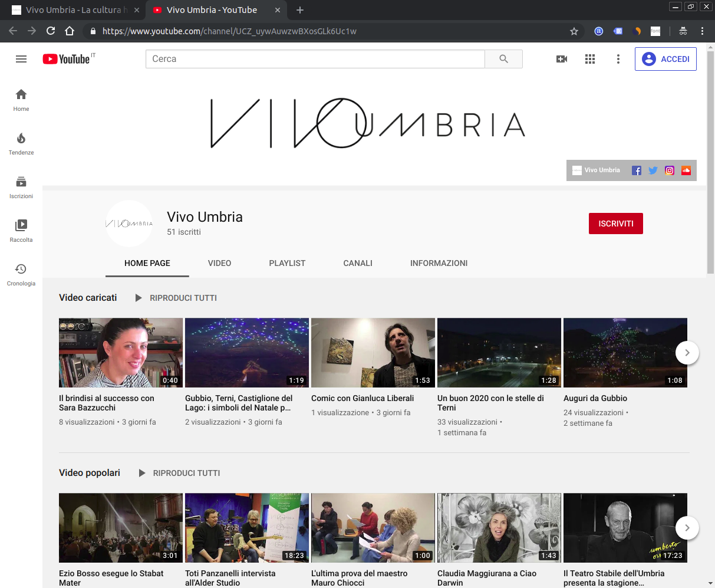Click the 51 iscritti subscriber count
Screen dimensions: 715x588
(184, 232)
